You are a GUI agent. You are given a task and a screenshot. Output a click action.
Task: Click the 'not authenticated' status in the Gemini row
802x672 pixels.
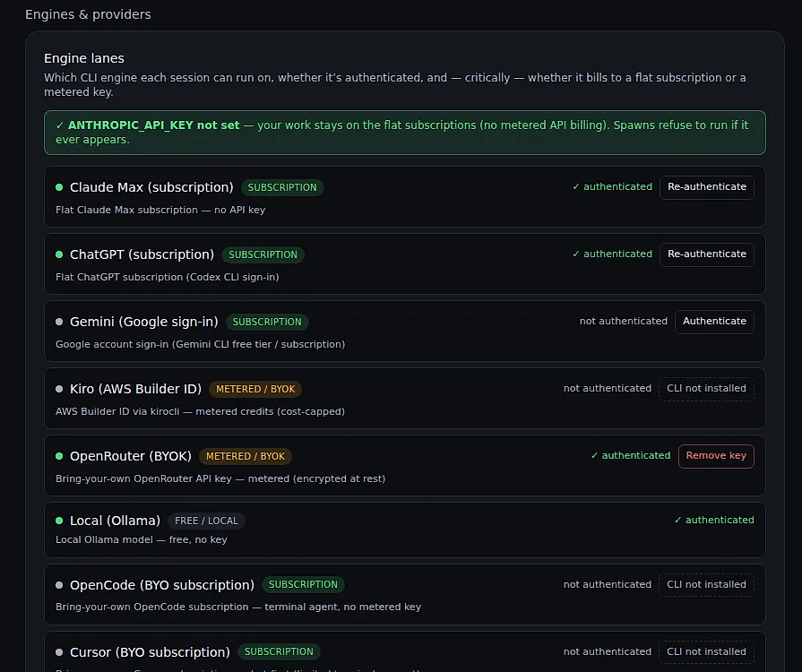[624, 322]
